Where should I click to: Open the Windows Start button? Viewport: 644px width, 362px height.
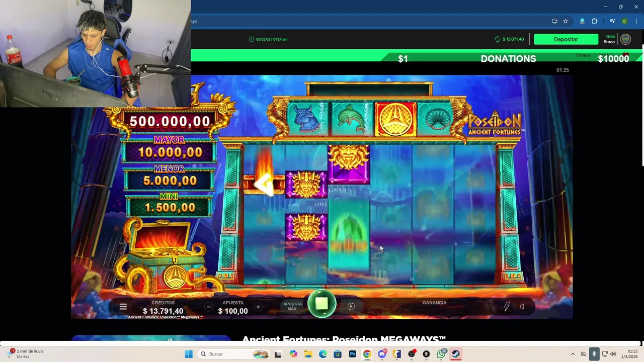[189, 354]
